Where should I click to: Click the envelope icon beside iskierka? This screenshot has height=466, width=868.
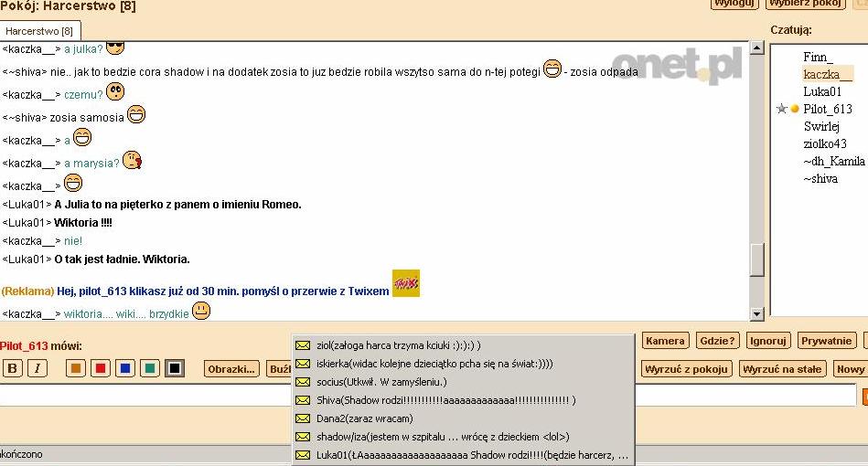click(x=304, y=364)
